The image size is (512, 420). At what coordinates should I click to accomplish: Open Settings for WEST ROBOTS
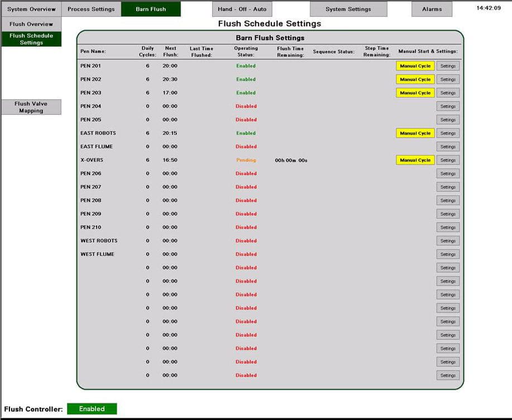(x=448, y=240)
